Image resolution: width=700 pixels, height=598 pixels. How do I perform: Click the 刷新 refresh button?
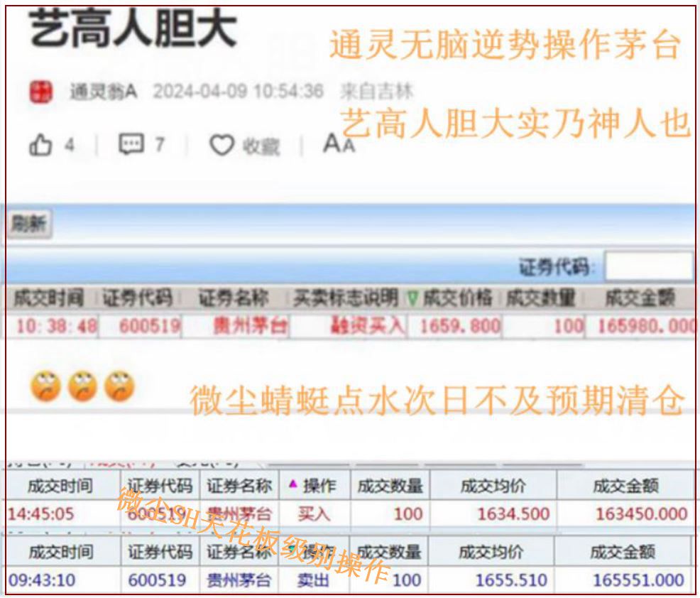coord(29,223)
